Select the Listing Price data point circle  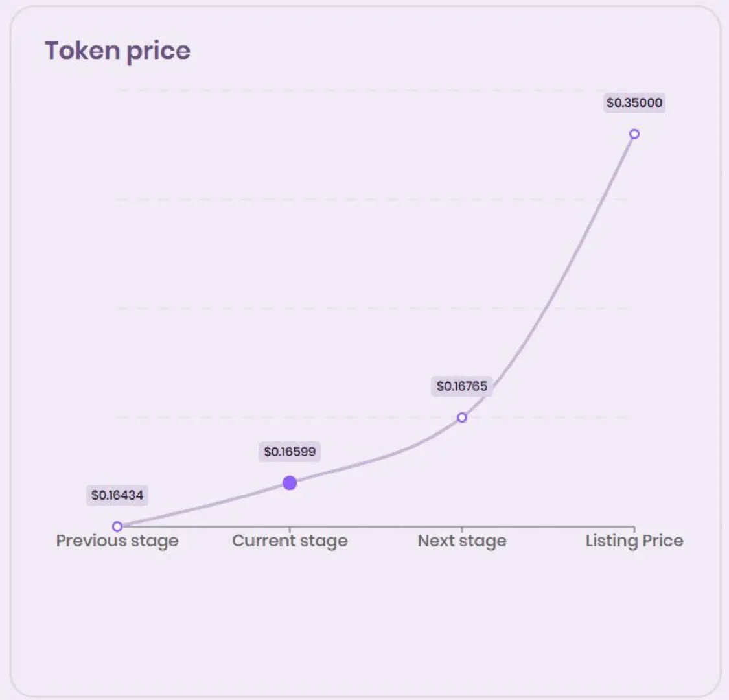pos(634,134)
